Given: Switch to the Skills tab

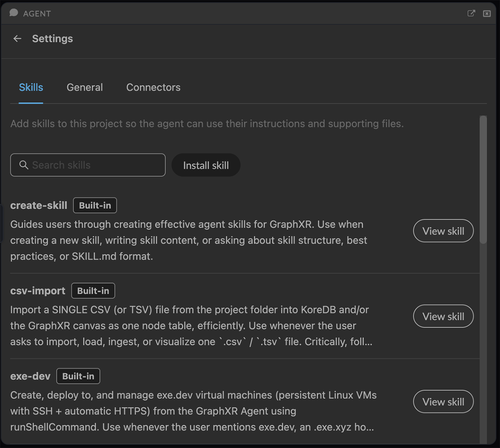Looking at the screenshot, I should [x=31, y=87].
